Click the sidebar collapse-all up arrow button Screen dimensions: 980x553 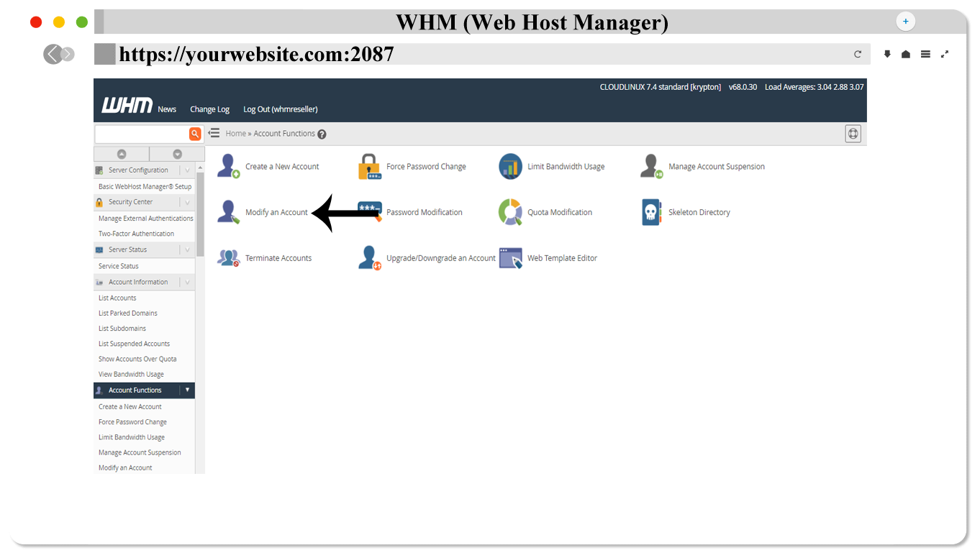pyautogui.click(x=122, y=154)
